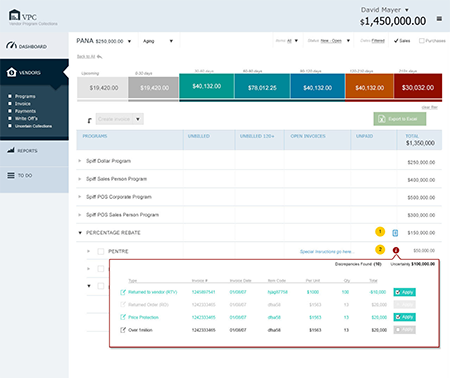Click the hamburger menu icon near the balance

click(x=439, y=19)
